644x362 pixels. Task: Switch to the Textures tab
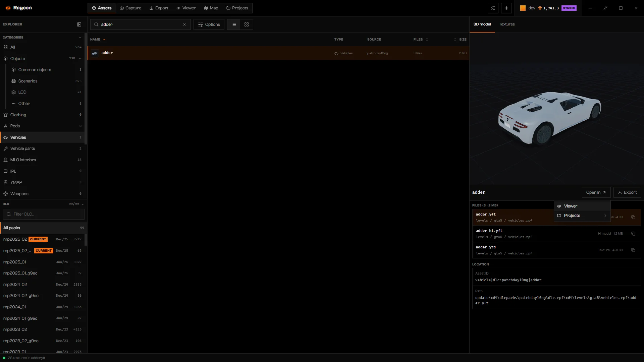coord(506,24)
